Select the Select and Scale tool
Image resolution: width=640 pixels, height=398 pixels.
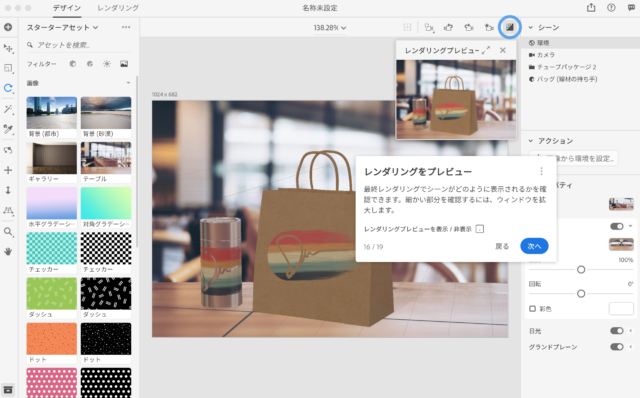(8, 68)
